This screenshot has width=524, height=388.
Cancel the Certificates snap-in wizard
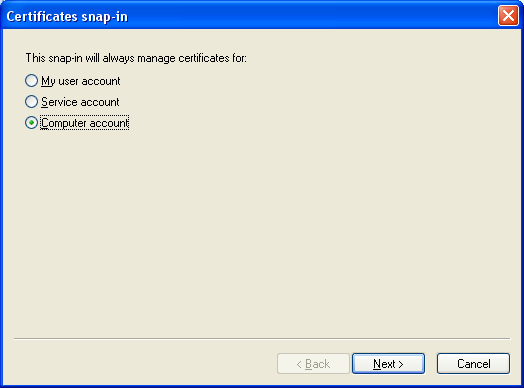473,364
